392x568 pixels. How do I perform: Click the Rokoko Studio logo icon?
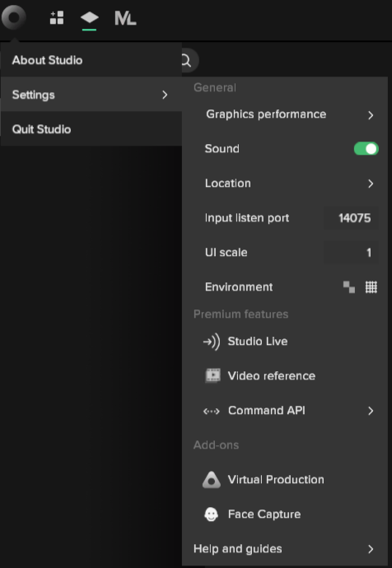14,17
